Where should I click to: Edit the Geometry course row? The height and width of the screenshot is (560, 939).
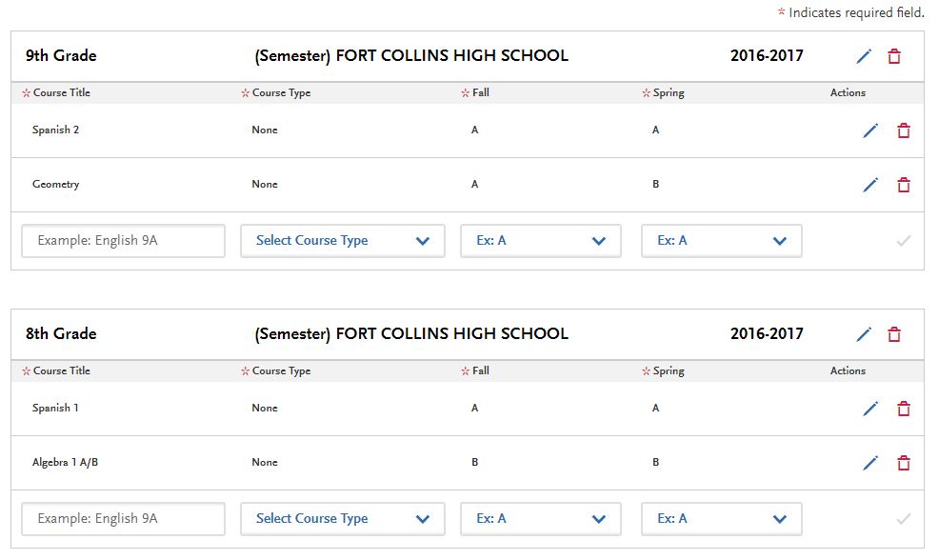tap(870, 185)
